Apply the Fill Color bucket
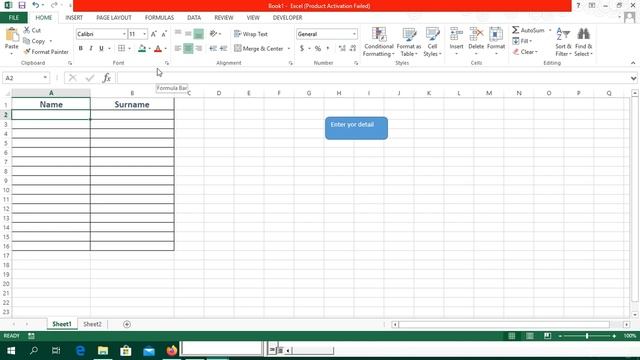 142,48
